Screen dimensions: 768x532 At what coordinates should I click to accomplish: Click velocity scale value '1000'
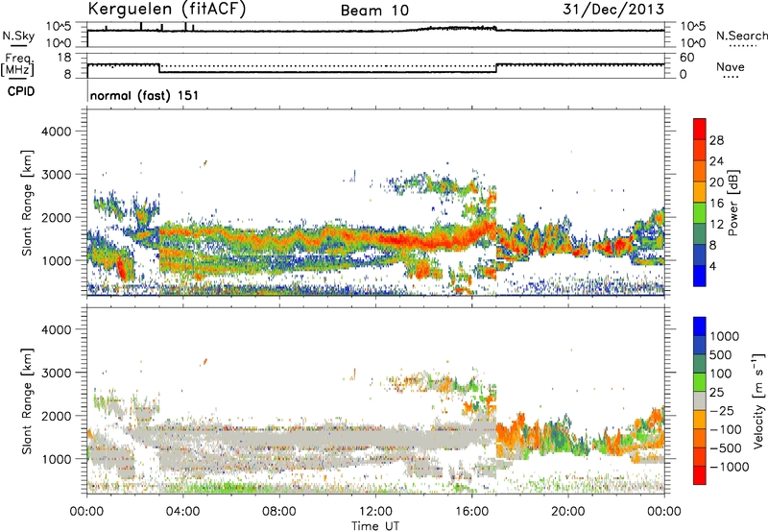point(725,336)
